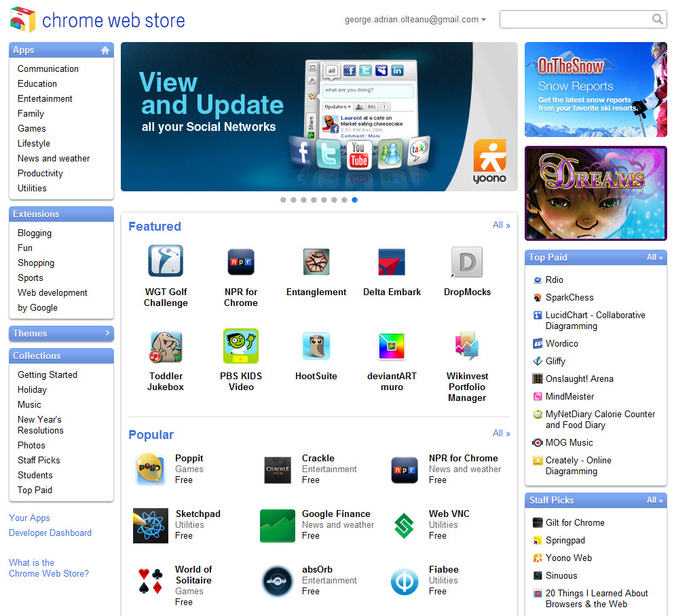Select the first carousel dot
The height and width of the screenshot is (616, 674).
tap(283, 199)
